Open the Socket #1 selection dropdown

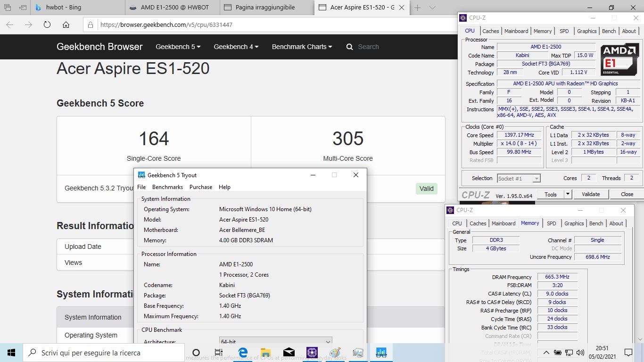(x=519, y=178)
